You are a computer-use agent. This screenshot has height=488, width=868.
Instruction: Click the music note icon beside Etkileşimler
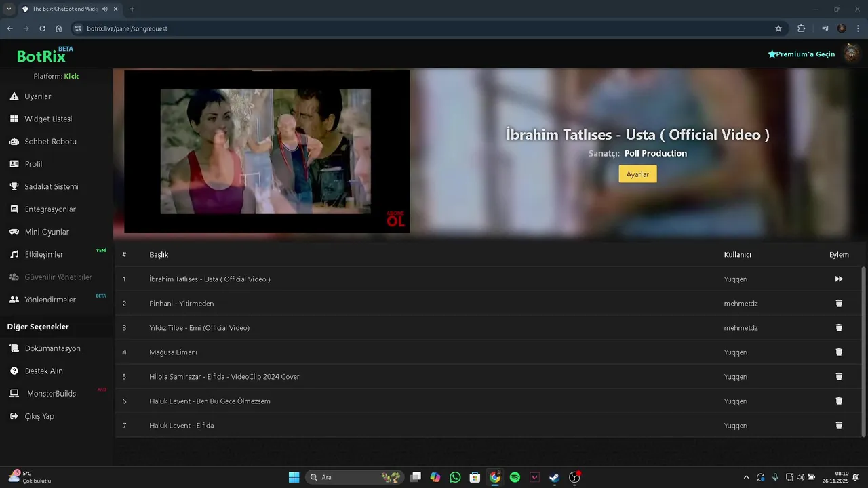click(x=14, y=254)
